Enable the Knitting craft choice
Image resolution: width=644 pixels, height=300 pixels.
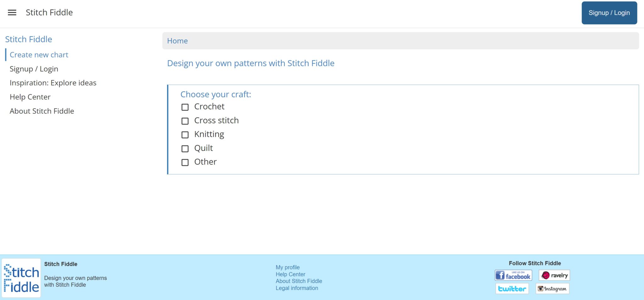[x=185, y=135]
